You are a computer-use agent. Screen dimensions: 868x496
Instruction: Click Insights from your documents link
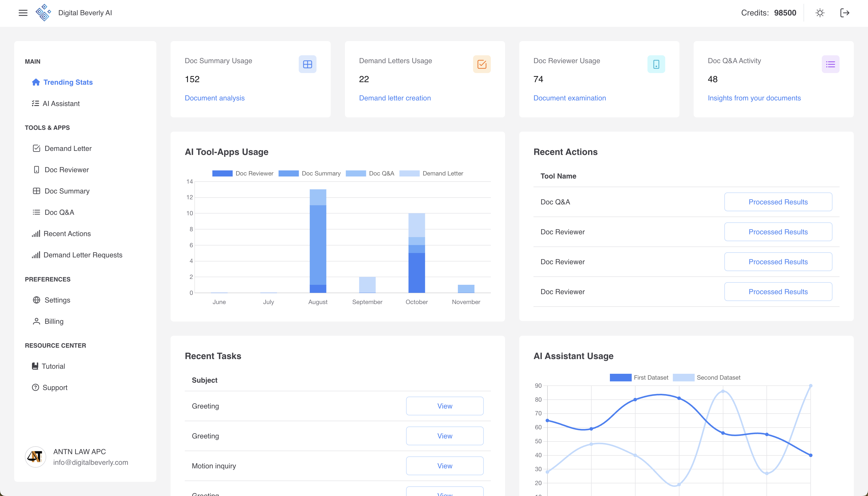click(x=754, y=98)
